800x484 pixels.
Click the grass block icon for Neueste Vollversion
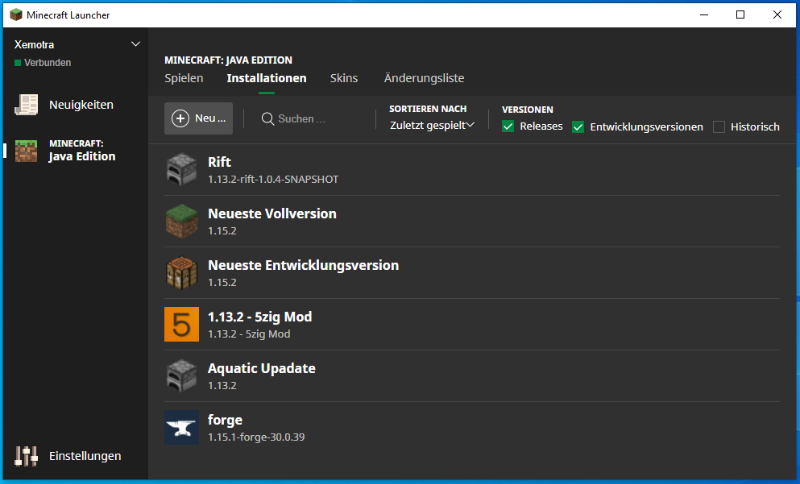(181, 221)
